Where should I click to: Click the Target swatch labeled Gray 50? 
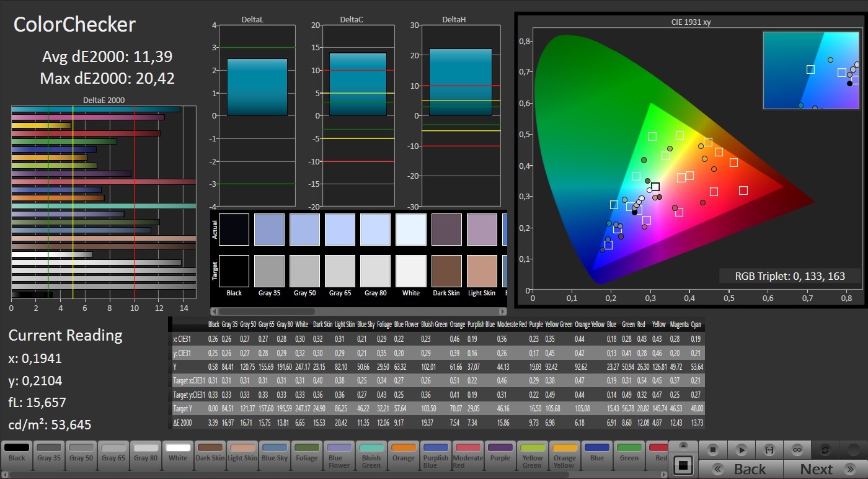tap(304, 271)
